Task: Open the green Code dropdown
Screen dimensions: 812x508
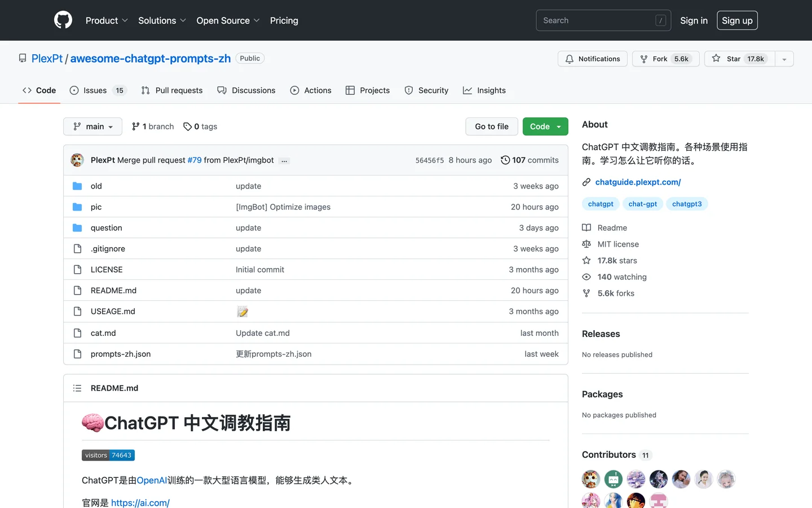Action: pos(545,126)
